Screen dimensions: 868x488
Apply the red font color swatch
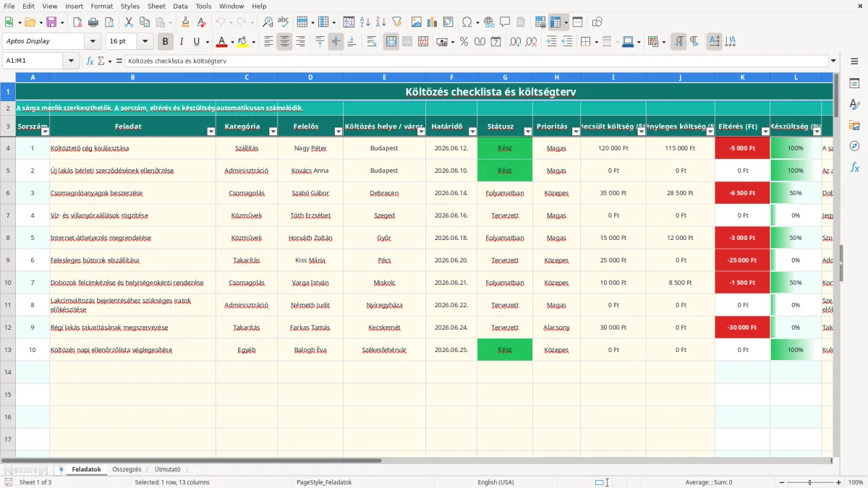(x=221, y=42)
